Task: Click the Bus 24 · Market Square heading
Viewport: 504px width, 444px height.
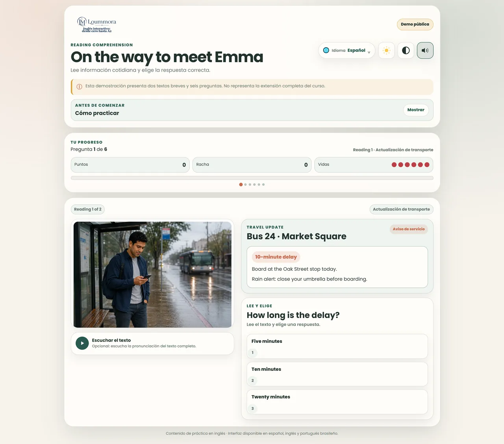Action: 296,236
